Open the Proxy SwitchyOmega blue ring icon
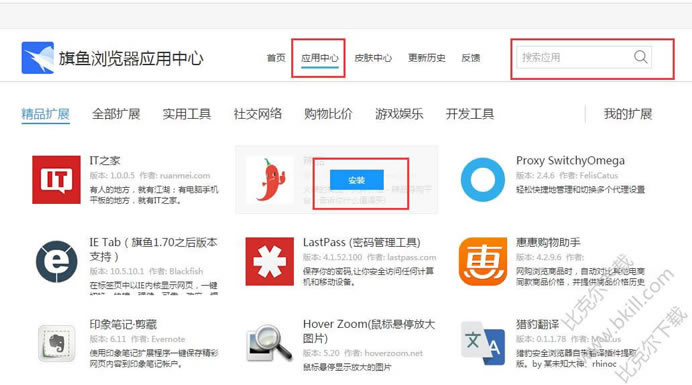The height and width of the screenshot is (385, 692). point(482,180)
